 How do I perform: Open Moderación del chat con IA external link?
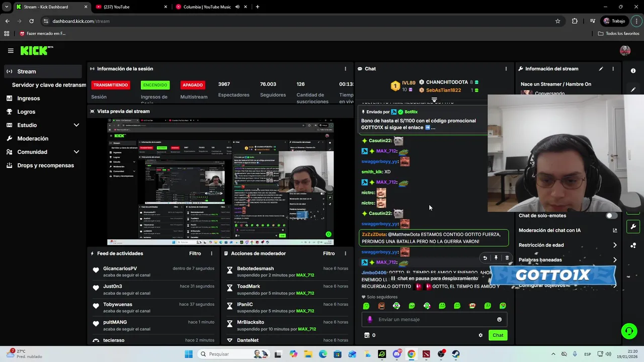point(615,230)
